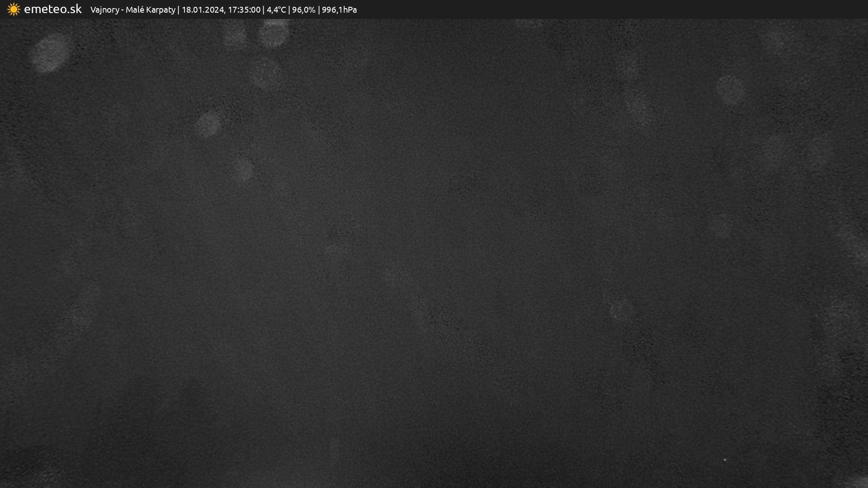
Task: Click the large bright smudge in the top-left corner
Action: pyautogui.click(x=51, y=52)
